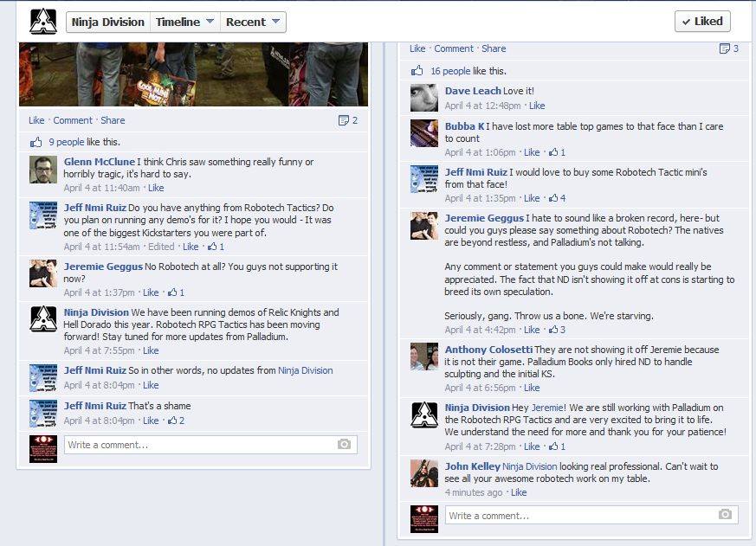Open Jeremie Geggus's avatar on 'No Robotech at all?' comment
The height and width of the screenshot is (546, 756).
pyautogui.click(x=43, y=273)
